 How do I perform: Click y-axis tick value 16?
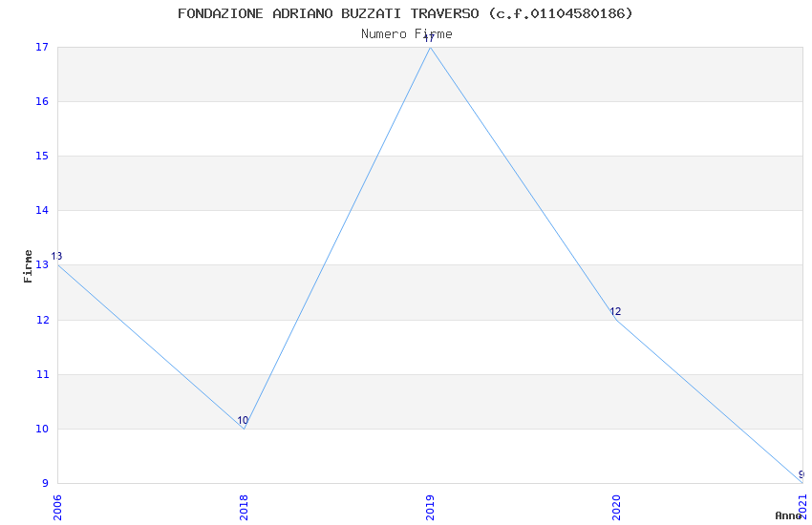[42, 101]
